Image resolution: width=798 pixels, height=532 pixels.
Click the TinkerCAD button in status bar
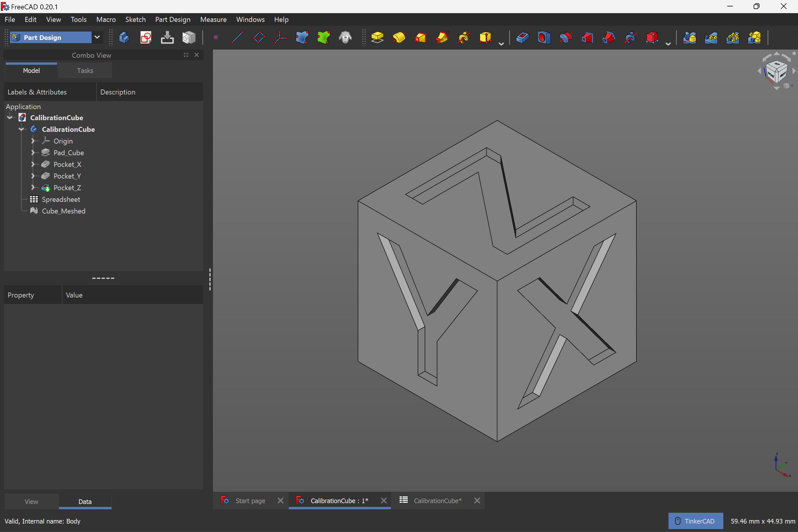click(695, 521)
